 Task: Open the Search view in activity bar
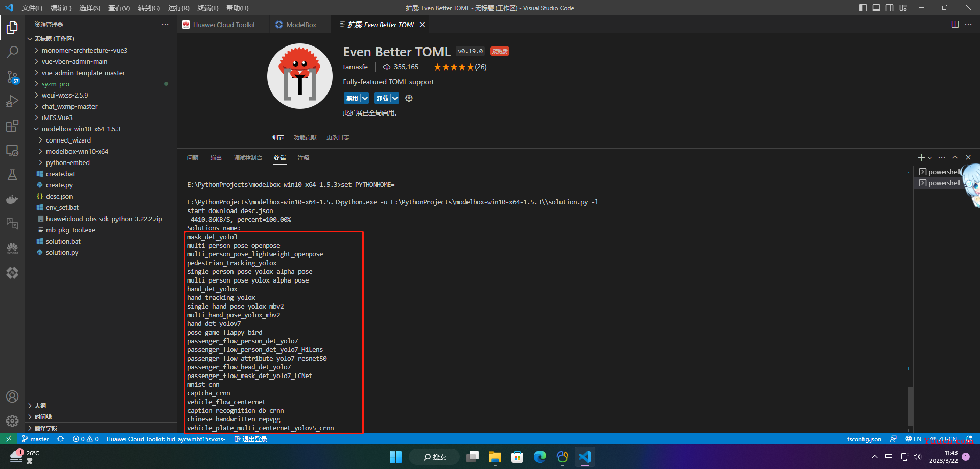[12, 52]
